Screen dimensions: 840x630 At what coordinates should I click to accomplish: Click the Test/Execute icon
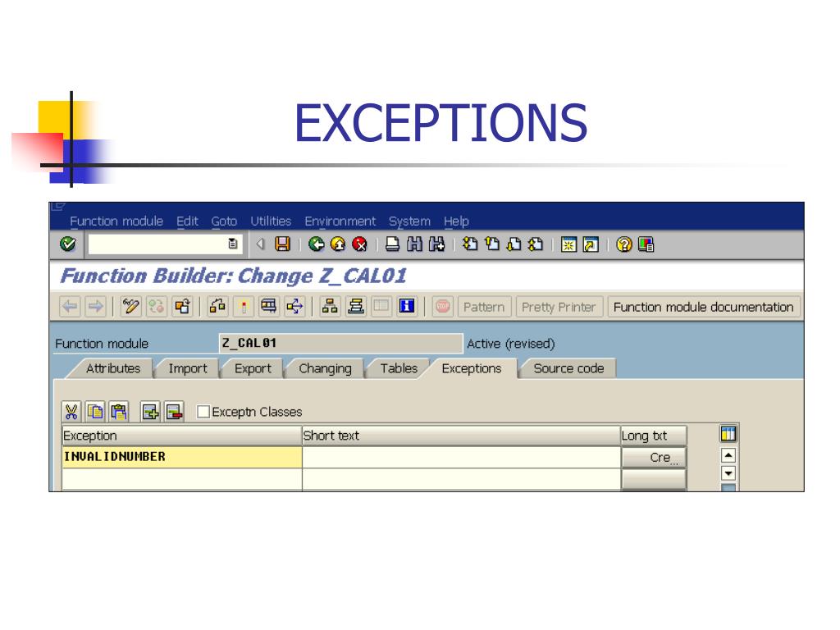coord(269,307)
